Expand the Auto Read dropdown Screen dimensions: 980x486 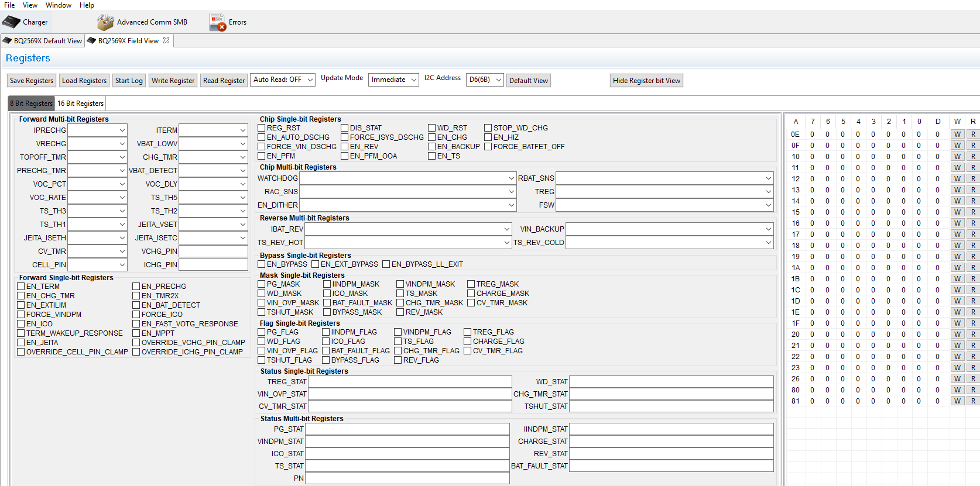283,80
